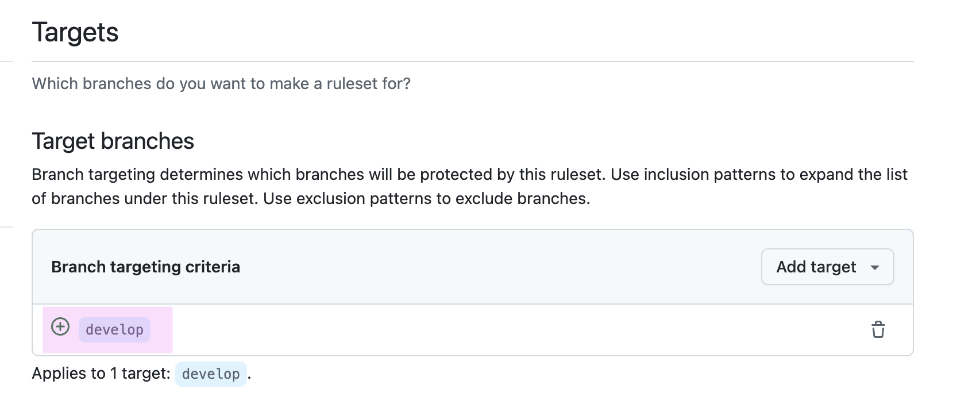Click the Target branches heading
This screenshot has width=980, height=400.
click(x=113, y=141)
